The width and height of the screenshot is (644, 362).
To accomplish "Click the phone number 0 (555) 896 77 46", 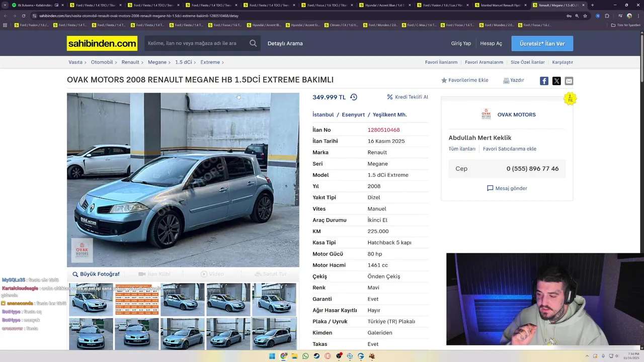I will point(532,168).
